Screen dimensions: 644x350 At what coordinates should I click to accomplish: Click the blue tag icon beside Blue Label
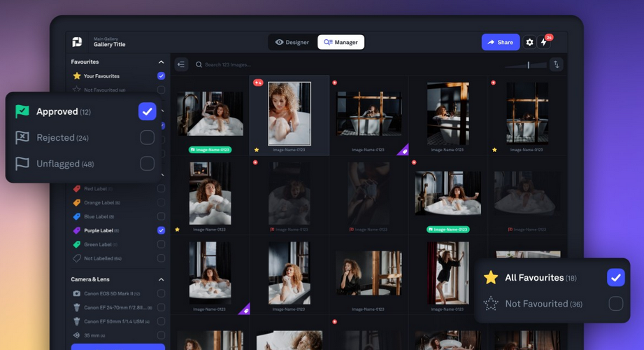(x=76, y=216)
